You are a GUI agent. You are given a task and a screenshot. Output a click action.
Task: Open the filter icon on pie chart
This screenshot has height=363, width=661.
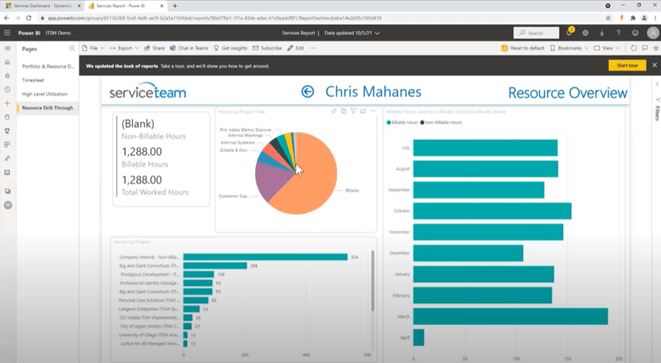pos(353,111)
